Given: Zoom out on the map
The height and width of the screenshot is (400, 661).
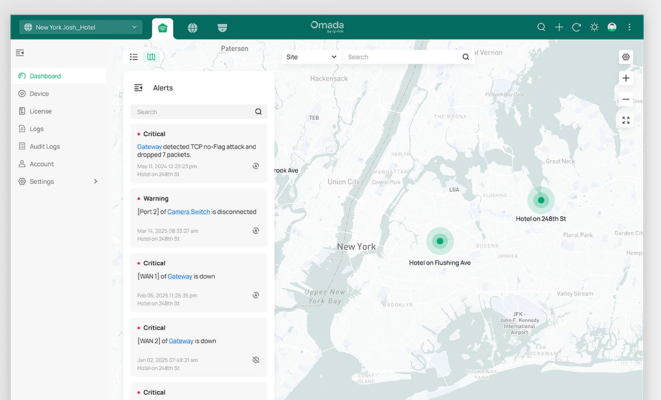Looking at the screenshot, I should (626, 99).
